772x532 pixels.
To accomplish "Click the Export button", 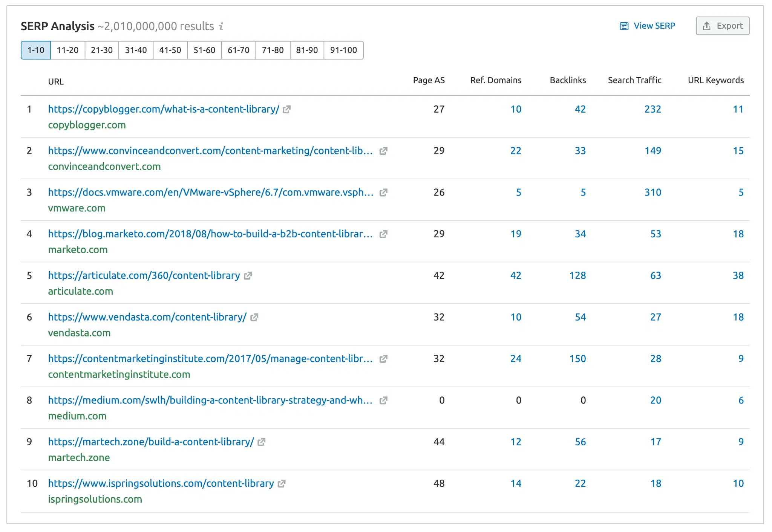I will click(x=722, y=26).
